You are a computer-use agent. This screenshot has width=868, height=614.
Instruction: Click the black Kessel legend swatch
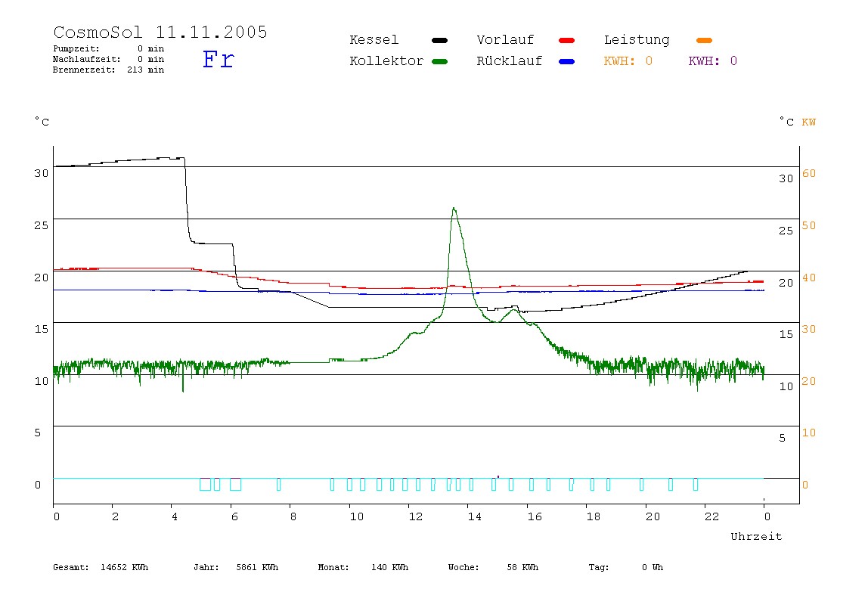point(439,40)
